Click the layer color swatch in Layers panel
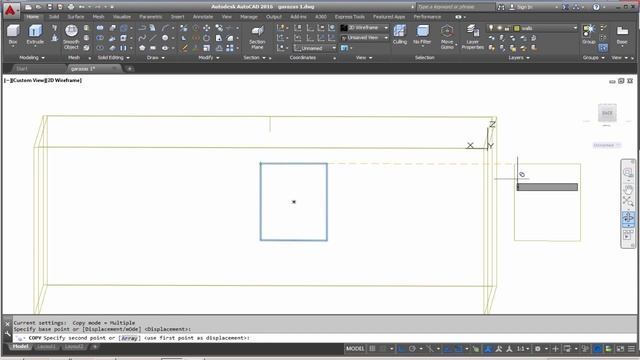Viewport: 640px width, 360px height. coord(517,28)
